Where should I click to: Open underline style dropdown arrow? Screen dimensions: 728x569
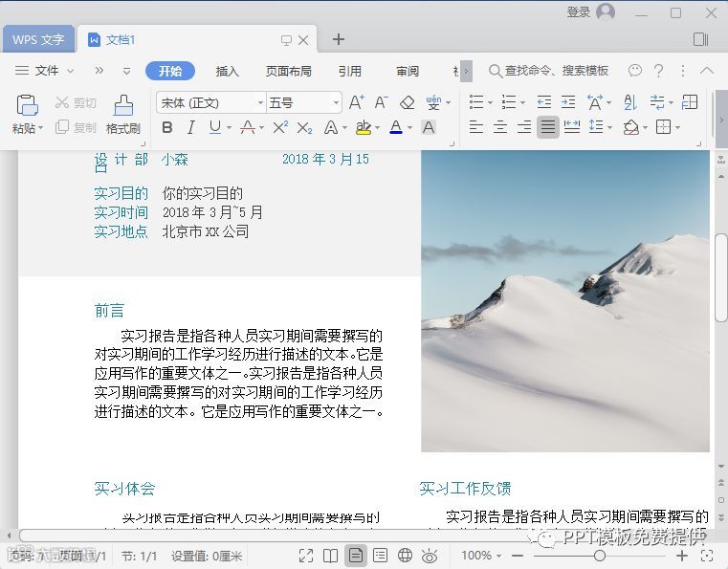coord(229,127)
